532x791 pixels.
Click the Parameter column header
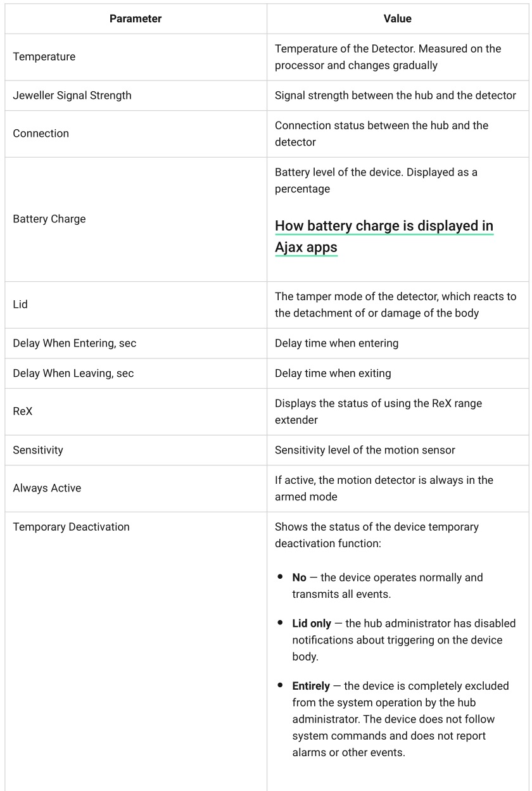coord(136,19)
